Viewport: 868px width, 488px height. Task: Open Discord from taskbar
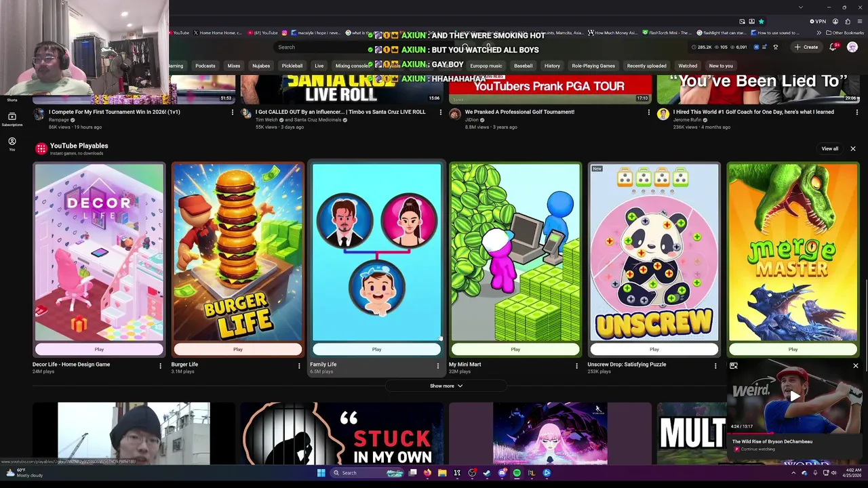coord(502,473)
